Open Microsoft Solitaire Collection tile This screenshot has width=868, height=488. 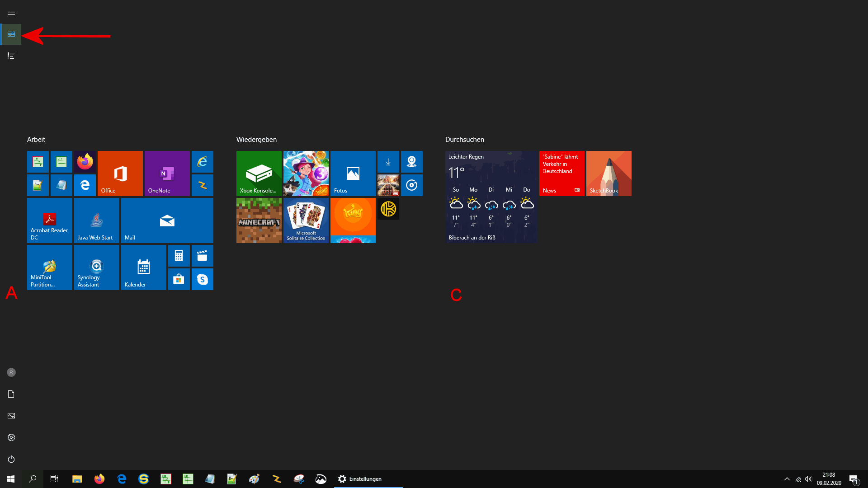(x=306, y=221)
